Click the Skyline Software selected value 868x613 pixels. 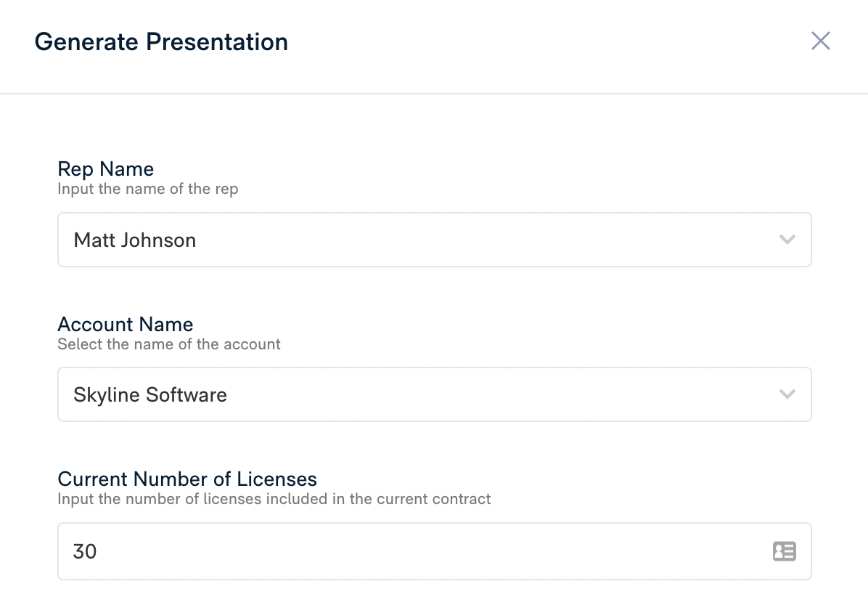tap(150, 395)
